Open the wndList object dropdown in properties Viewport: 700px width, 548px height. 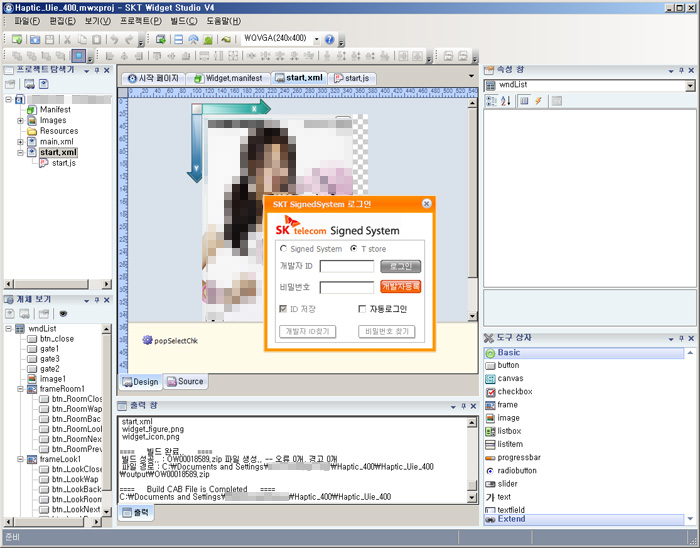[691, 85]
